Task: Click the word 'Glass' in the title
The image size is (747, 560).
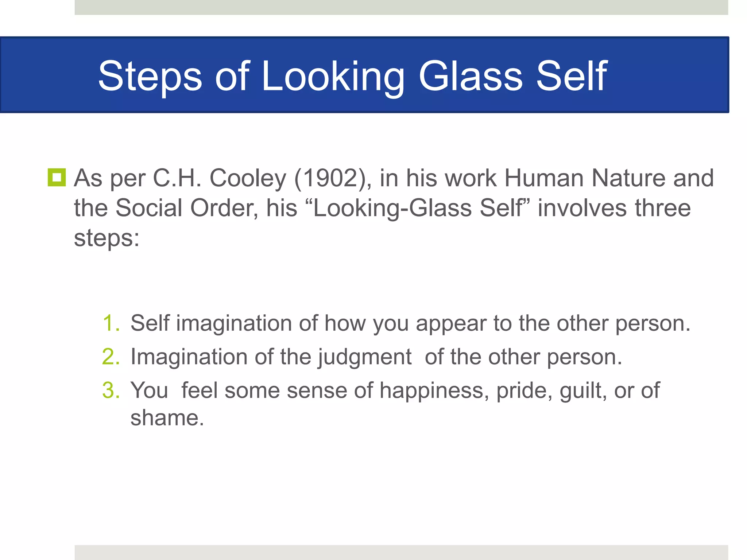Action: [x=470, y=76]
